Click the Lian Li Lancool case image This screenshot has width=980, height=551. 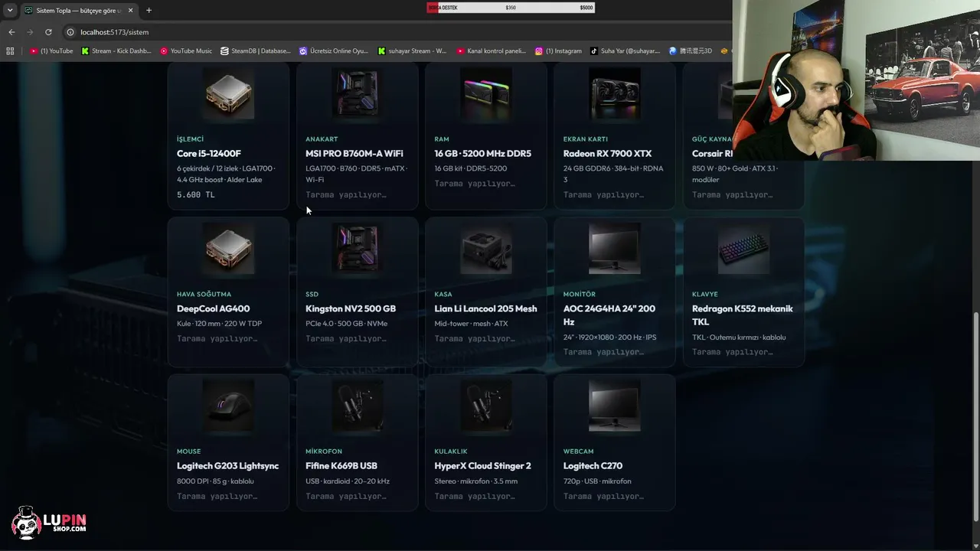[x=486, y=249]
